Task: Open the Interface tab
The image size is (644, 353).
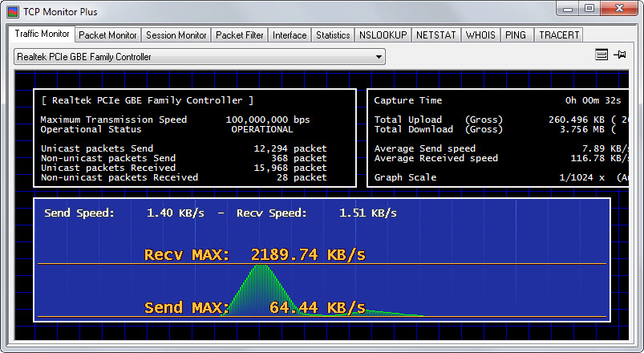Action: 290,35
